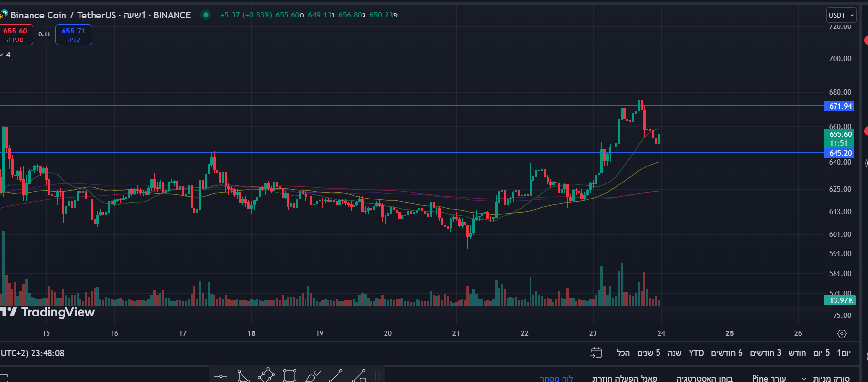This screenshot has height=382, width=868.
Task: Click the date label 25 on time axis
Action: coord(729,333)
